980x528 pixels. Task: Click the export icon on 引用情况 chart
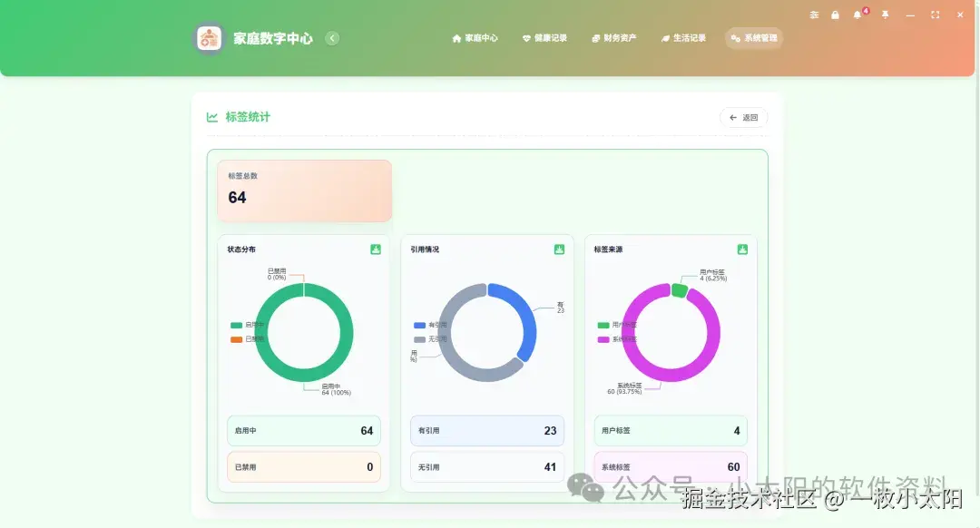558,249
